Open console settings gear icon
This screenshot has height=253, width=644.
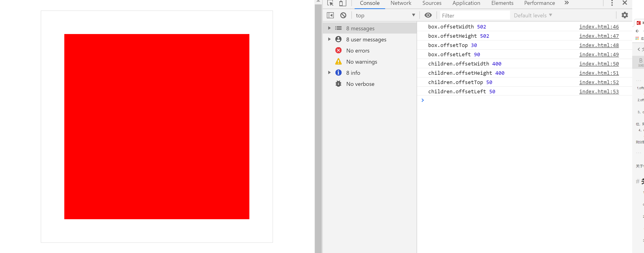point(625,15)
